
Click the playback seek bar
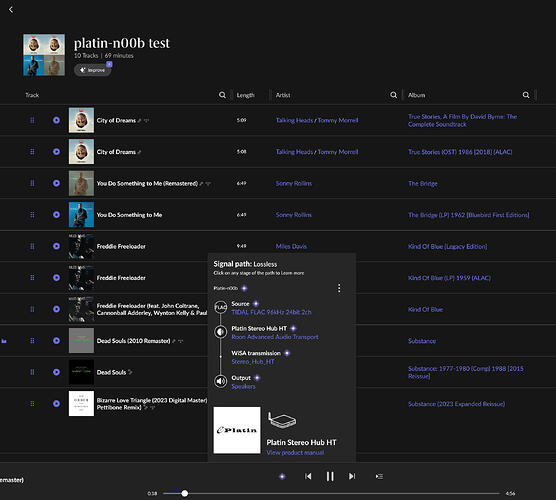(x=331, y=493)
